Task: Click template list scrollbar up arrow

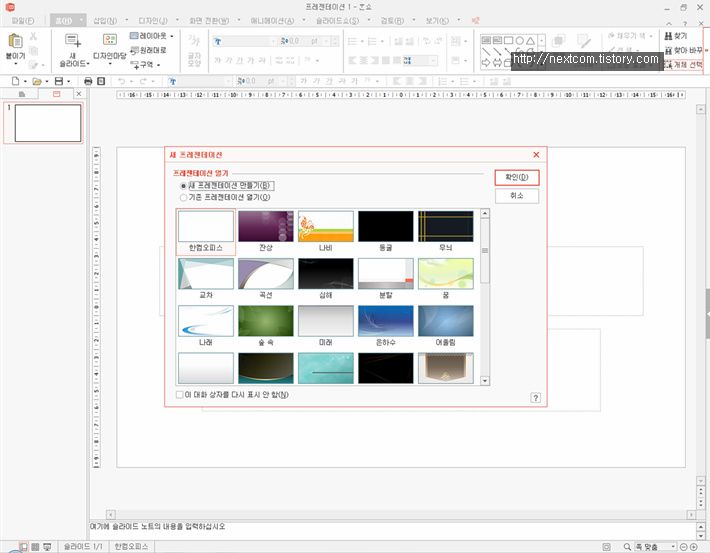Action: (485, 213)
